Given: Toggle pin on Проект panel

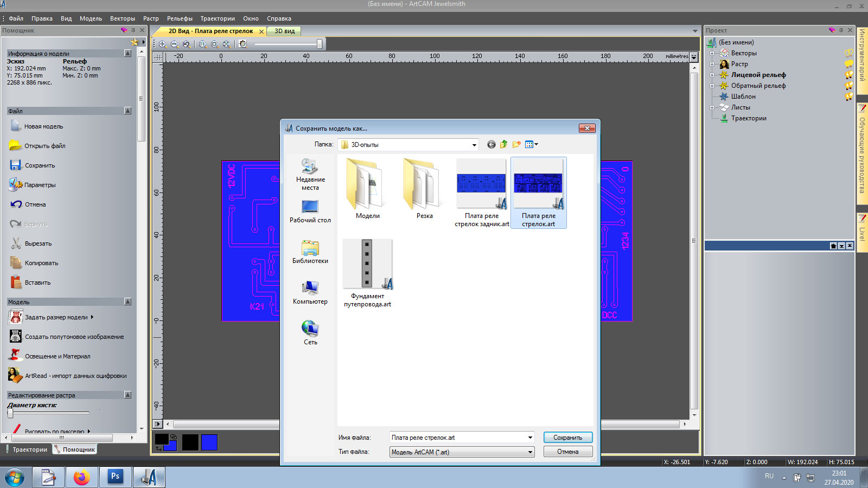Looking at the screenshot, I should 841,30.
